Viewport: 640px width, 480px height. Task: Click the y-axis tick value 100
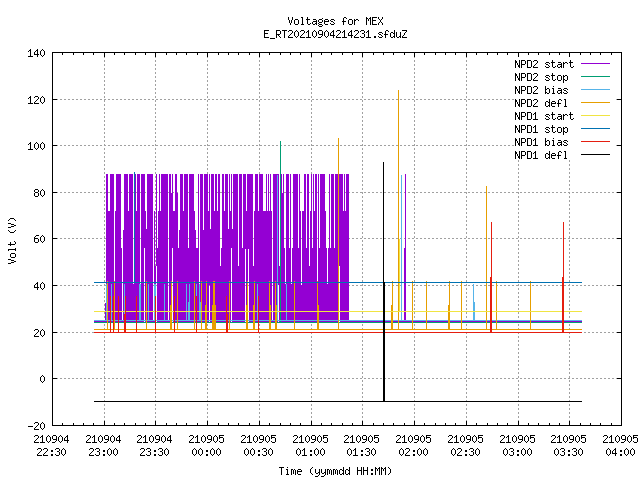[x=36, y=146]
